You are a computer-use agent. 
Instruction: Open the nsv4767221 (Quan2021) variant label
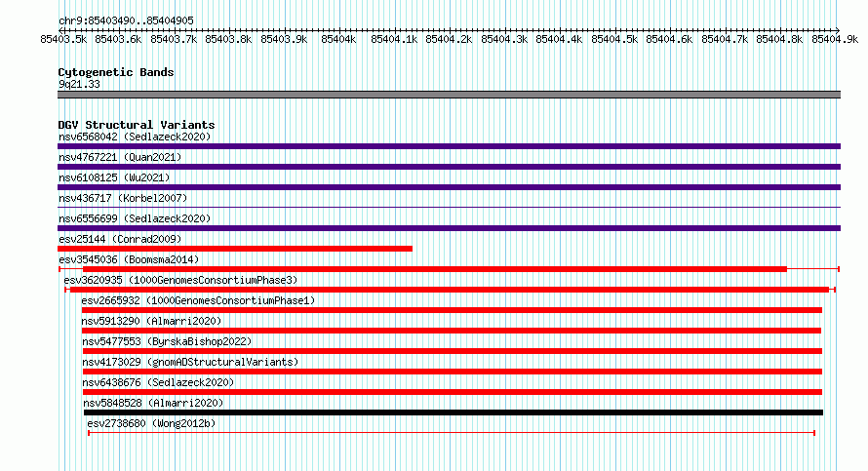point(120,157)
